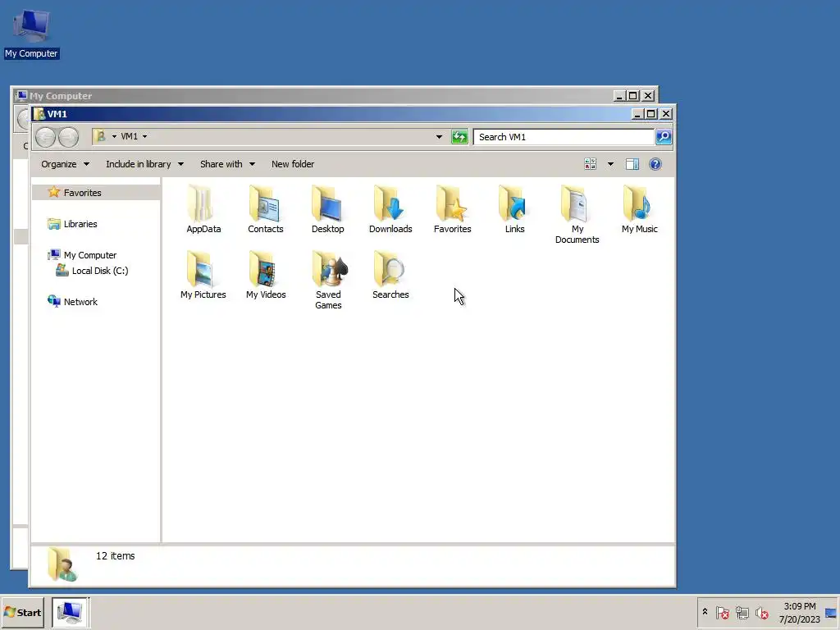Open the Downloads folder

390,209
